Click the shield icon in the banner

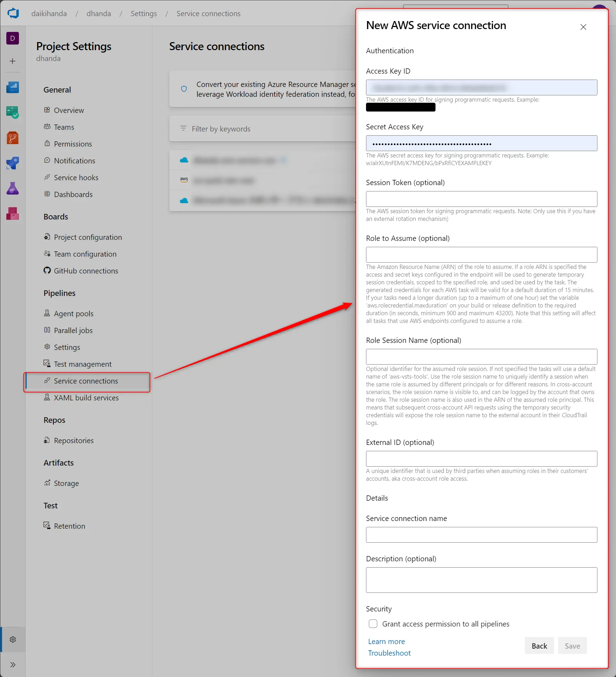click(184, 89)
